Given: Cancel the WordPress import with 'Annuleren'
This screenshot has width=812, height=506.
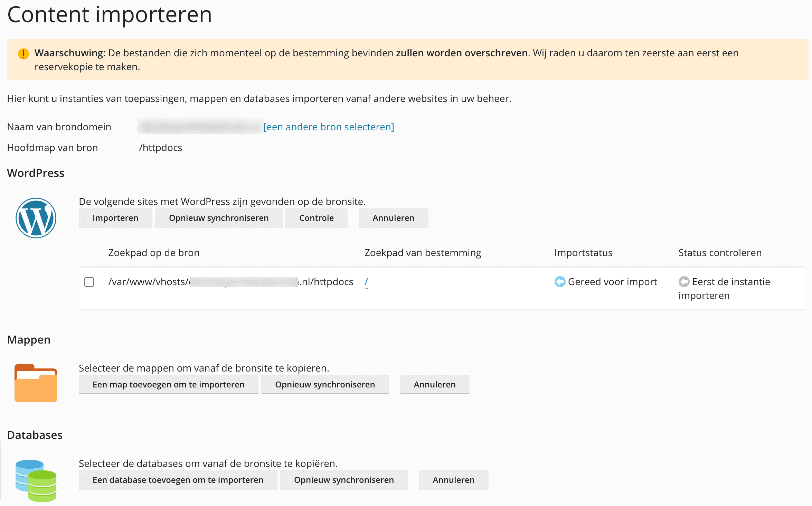Looking at the screenshot, I should tap(393, 218).
